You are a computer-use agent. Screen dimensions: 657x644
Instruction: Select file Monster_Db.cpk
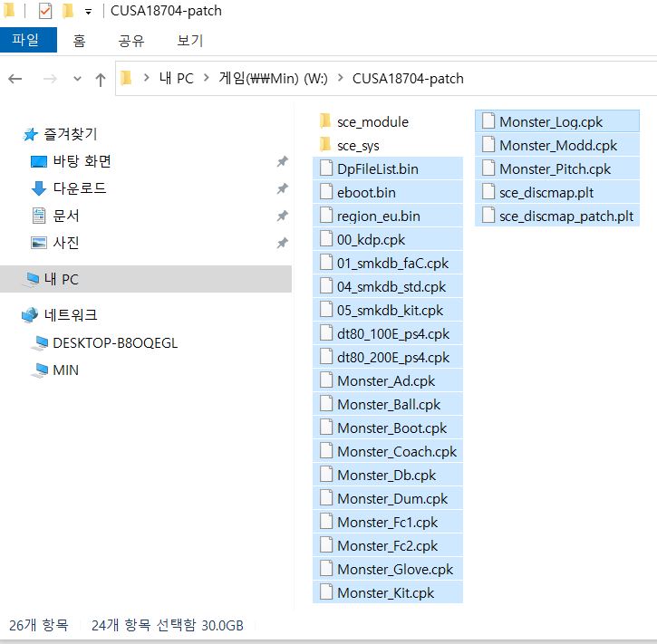[x=388, y=475]
